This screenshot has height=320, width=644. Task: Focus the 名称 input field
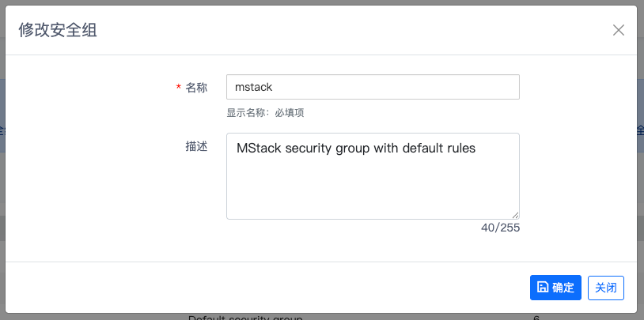click(x=372, y=87)
